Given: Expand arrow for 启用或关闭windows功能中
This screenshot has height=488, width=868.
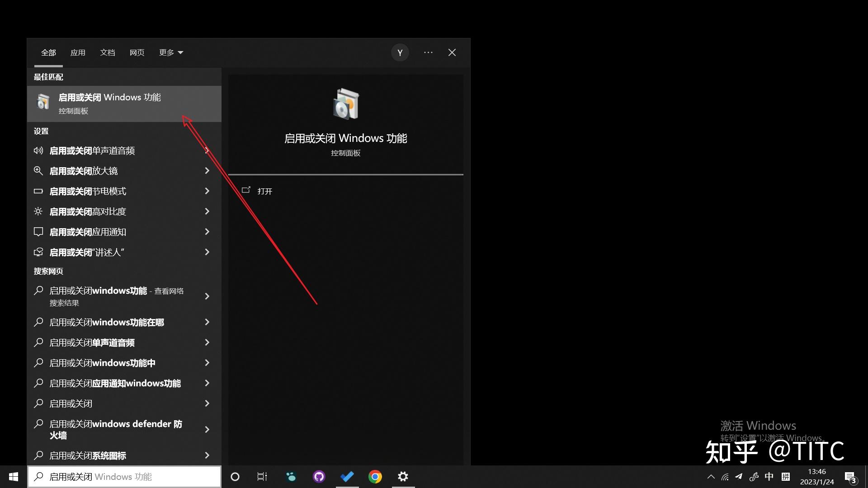Looking at the screenshot, I should pyautogui.click(x=207, y=363).
